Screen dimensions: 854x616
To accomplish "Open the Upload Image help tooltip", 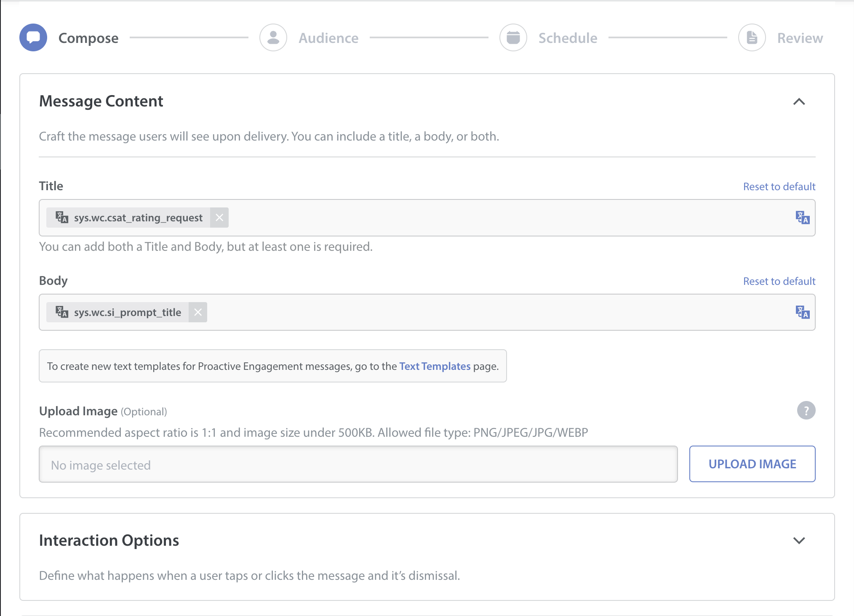I will click(x=806, y=410).
